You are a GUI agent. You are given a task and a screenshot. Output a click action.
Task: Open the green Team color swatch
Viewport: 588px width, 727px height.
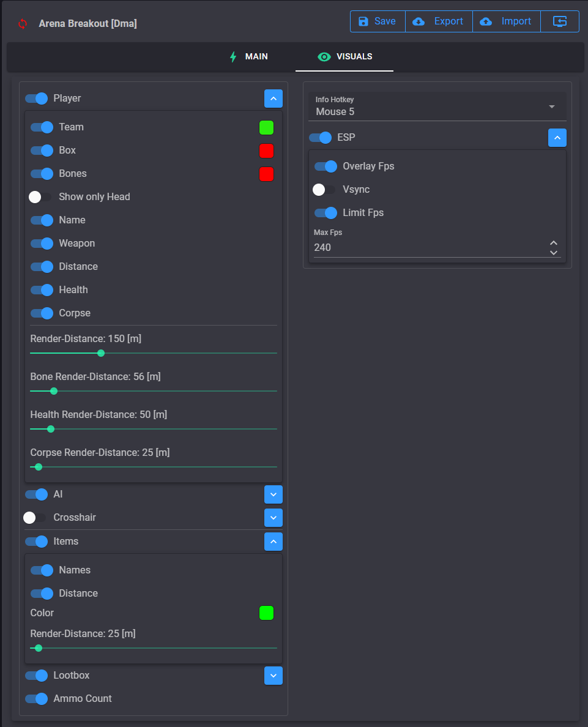[x=266, y=128]
